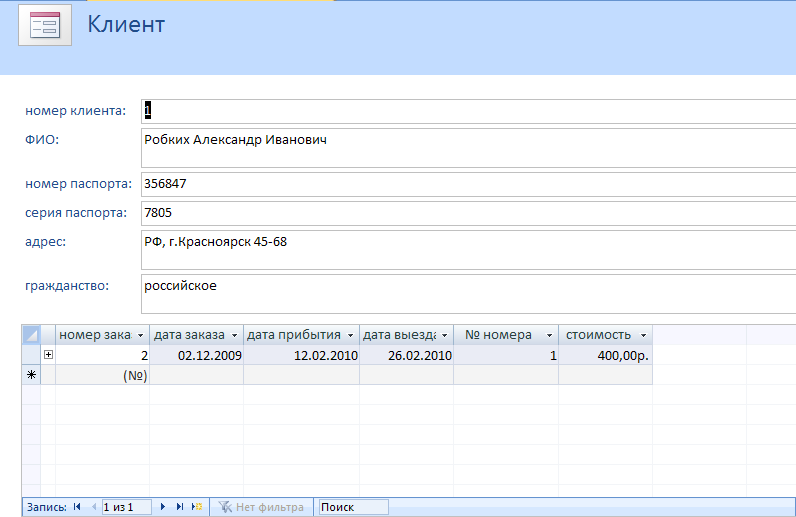Click the дата выезда column header
This screenshot has height=517, width=796.
pyautogui.click(x=407, y=335)
